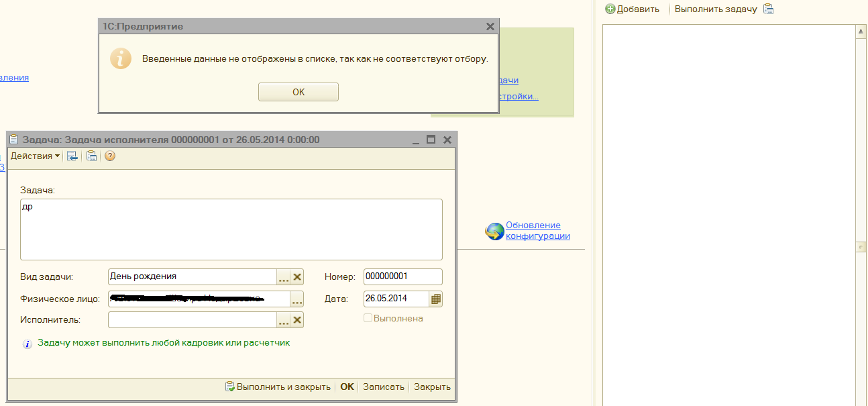This screenshot has height=406, width=868.
Task: Click the green plus Добавить button
Action: click(632, 9)
